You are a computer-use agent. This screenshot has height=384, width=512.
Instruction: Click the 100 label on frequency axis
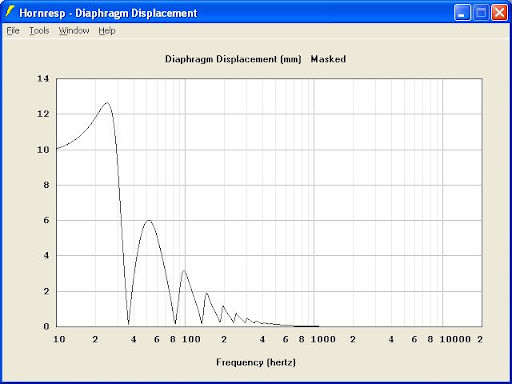[191, 339]
